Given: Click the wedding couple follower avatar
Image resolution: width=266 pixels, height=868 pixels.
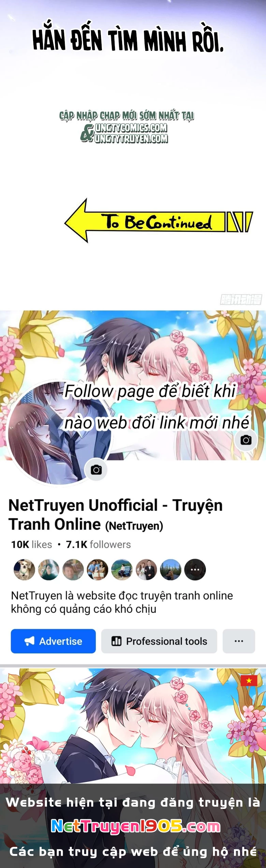Looking at the screenshot, I should 146,570.
